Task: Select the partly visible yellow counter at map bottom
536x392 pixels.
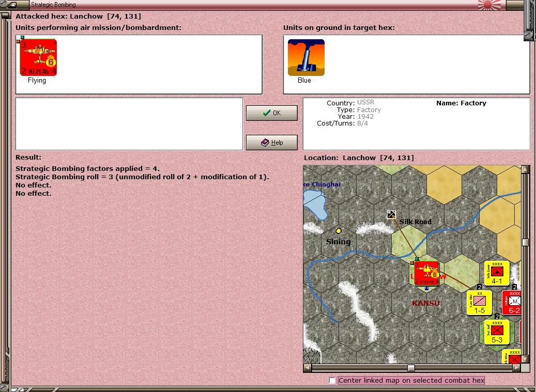Action: click(x=512, y=356)
